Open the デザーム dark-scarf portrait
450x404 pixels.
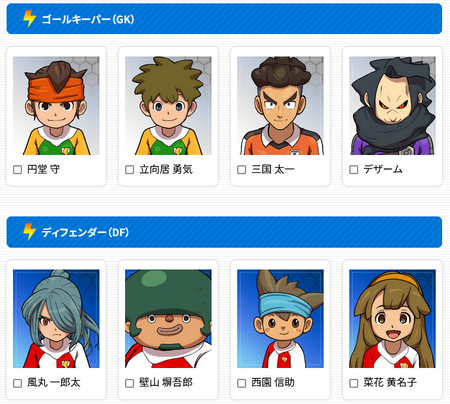coord(392,106)
